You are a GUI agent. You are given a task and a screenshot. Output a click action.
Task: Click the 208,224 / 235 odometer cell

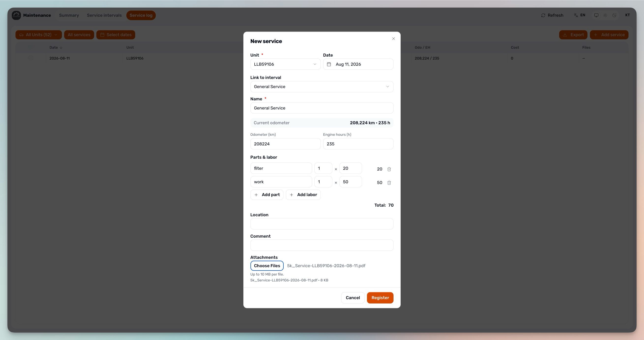[427, 58]
